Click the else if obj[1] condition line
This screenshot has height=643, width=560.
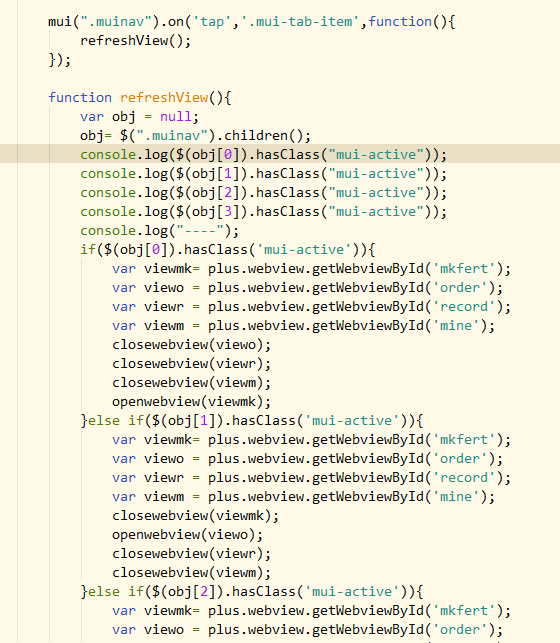pos(252,421)
